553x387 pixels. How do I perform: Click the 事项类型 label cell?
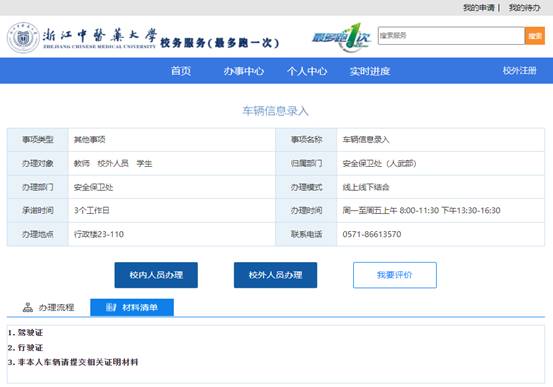pos(38,140)
